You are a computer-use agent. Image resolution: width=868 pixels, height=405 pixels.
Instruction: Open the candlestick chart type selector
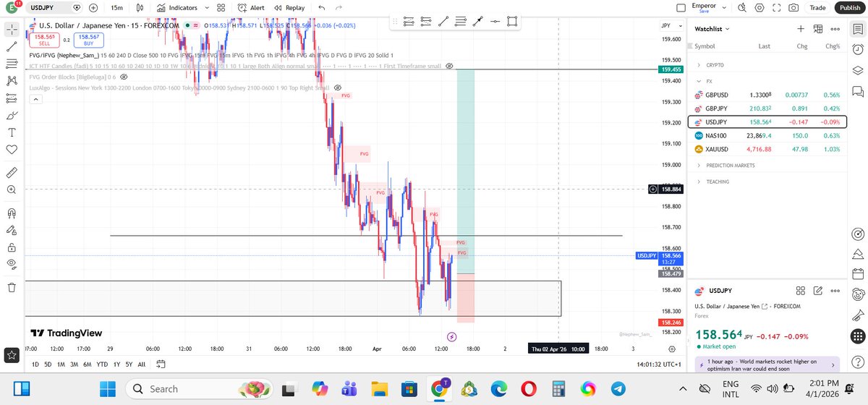click(x=140, y=8)
